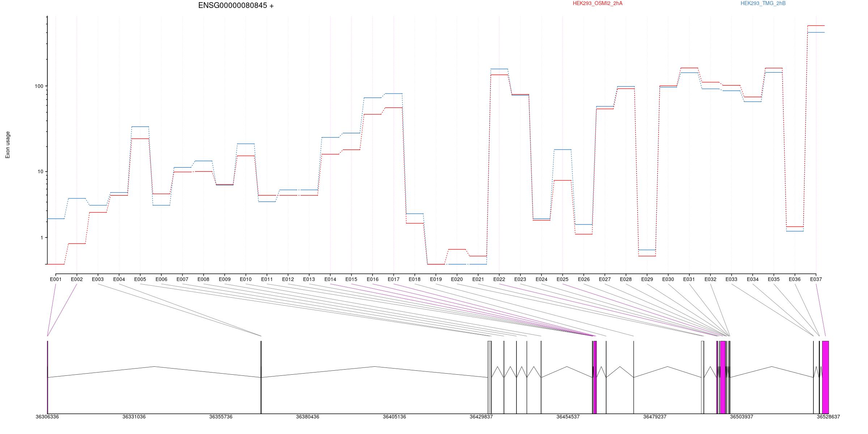The height and width of the screenshot is (434, 868).
Task: Click exon label E029
Action: coord(647,279)
